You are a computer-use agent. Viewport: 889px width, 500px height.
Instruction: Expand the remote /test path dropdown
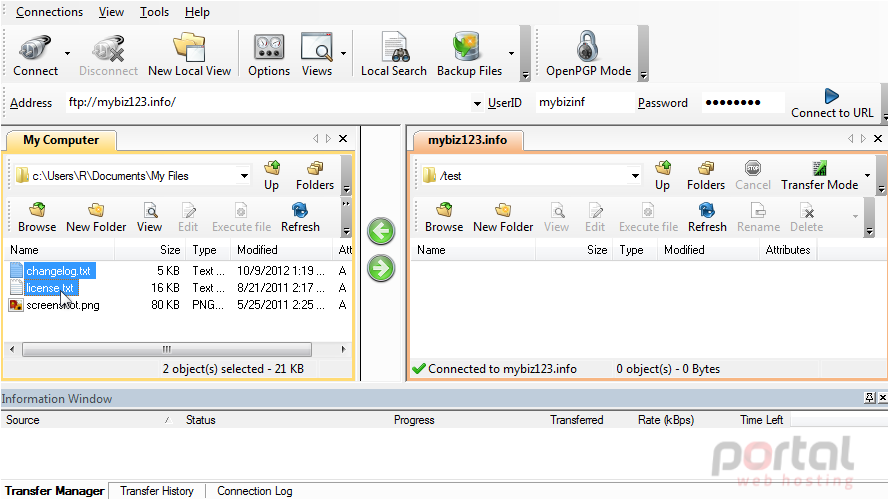point(635,176)
